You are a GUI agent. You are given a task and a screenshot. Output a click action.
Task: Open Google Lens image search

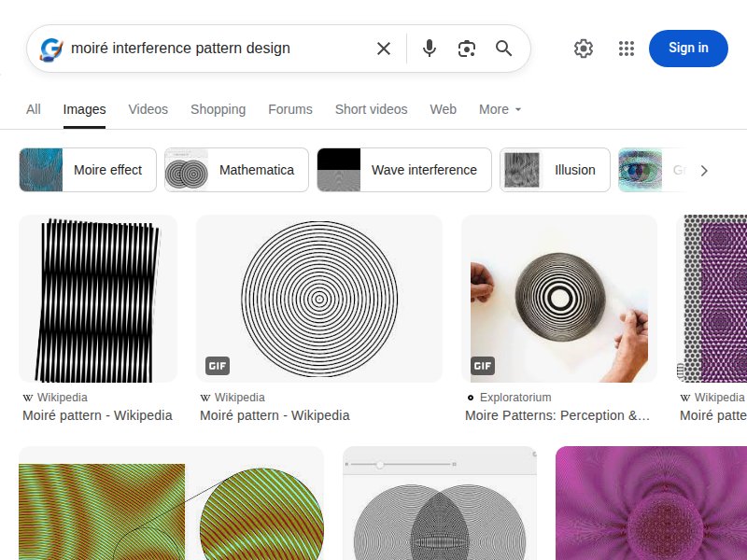pyautogui.click(x=467, y=49)
